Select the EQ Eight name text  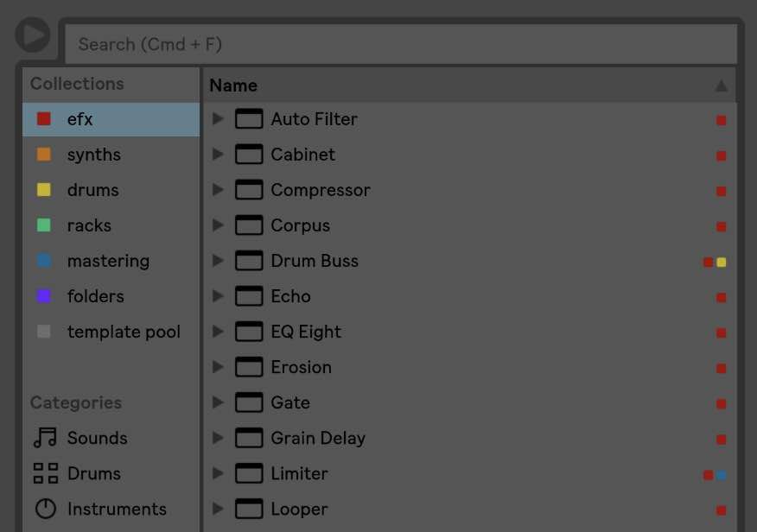coord(306,332)
